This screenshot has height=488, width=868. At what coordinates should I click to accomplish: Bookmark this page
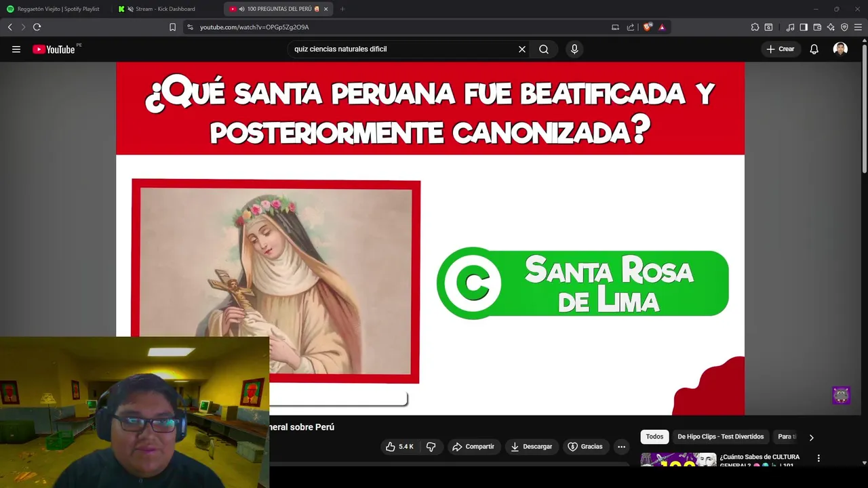coord(172,27)
